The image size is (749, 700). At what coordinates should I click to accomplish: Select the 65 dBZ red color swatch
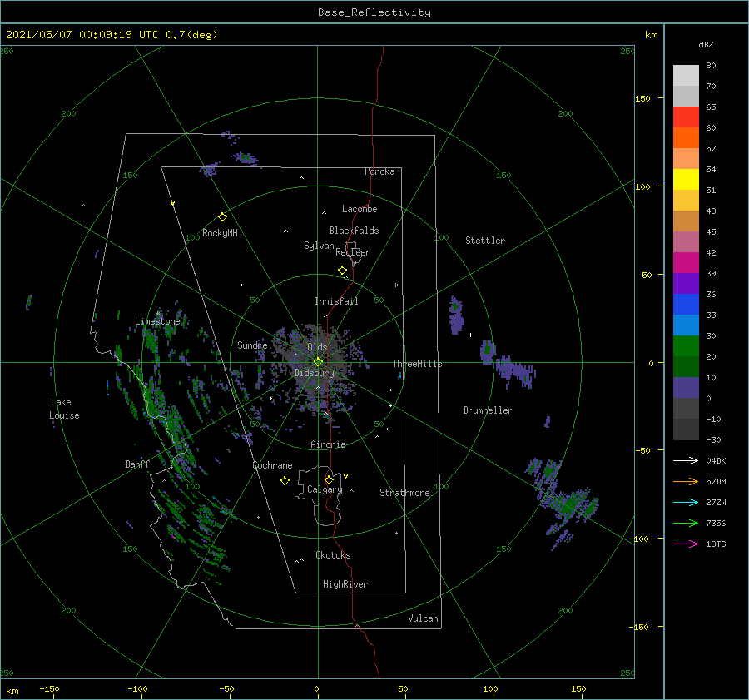tap(686, 117)
